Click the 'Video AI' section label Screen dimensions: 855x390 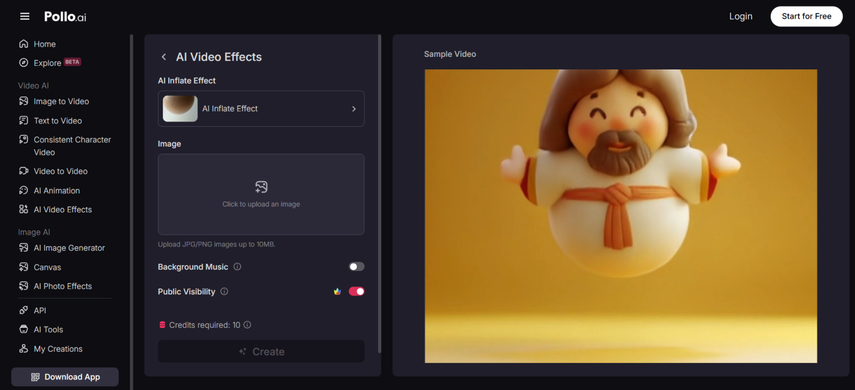click(34, 86)
